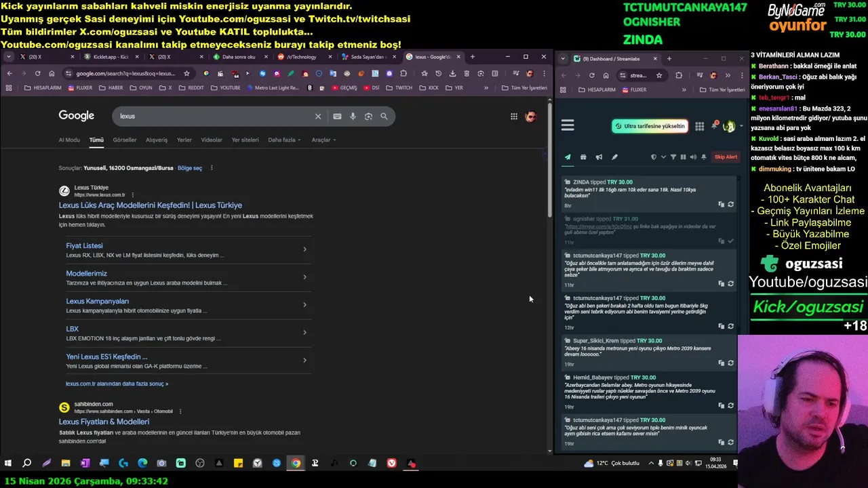868x488 pixels.
Task: Copy the ZINDA tip message
Action: 721,205
